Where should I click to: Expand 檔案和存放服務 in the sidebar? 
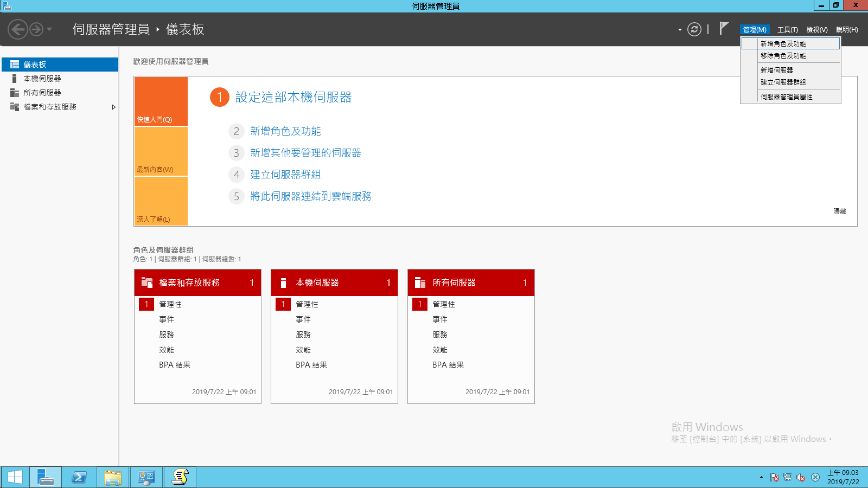[113, 107]
